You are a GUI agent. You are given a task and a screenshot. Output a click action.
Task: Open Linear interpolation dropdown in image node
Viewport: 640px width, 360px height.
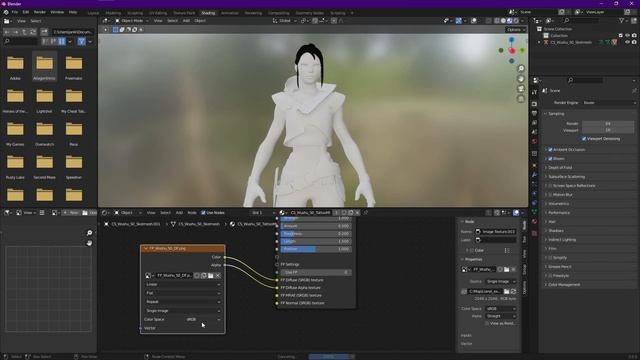point(183,284)
